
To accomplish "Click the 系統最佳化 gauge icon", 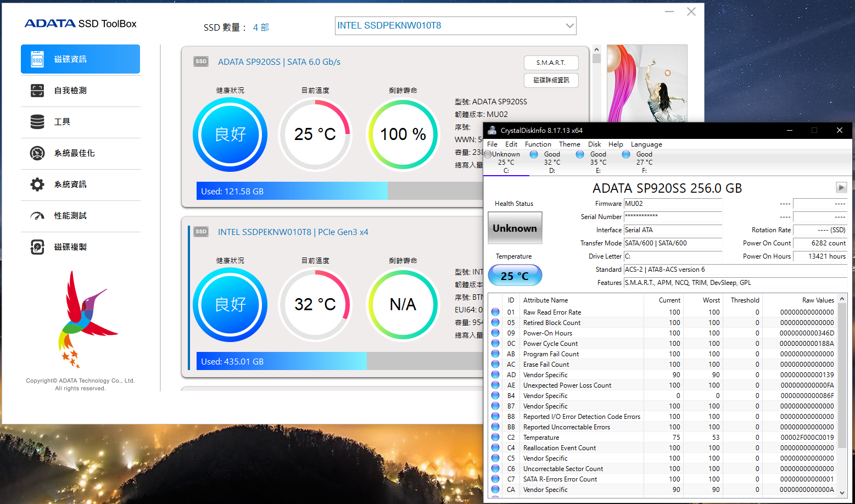I will (x=37, y=153).
